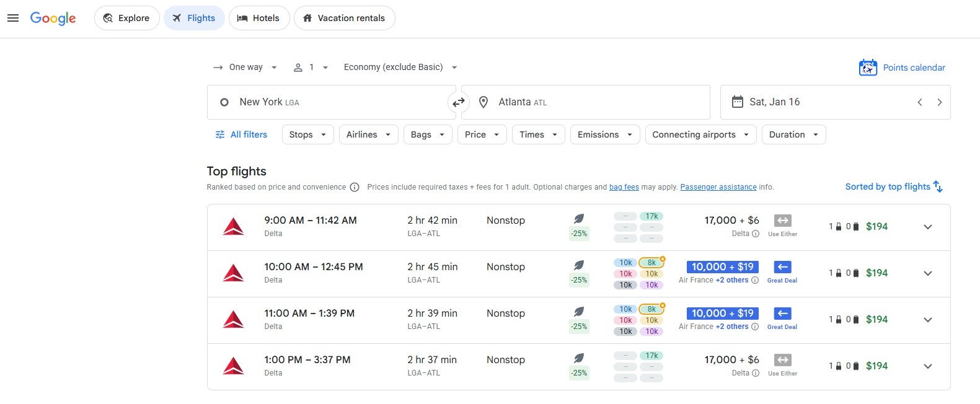
Task: Open the Emissions filter dropdown
Action: tap(604, 134)
